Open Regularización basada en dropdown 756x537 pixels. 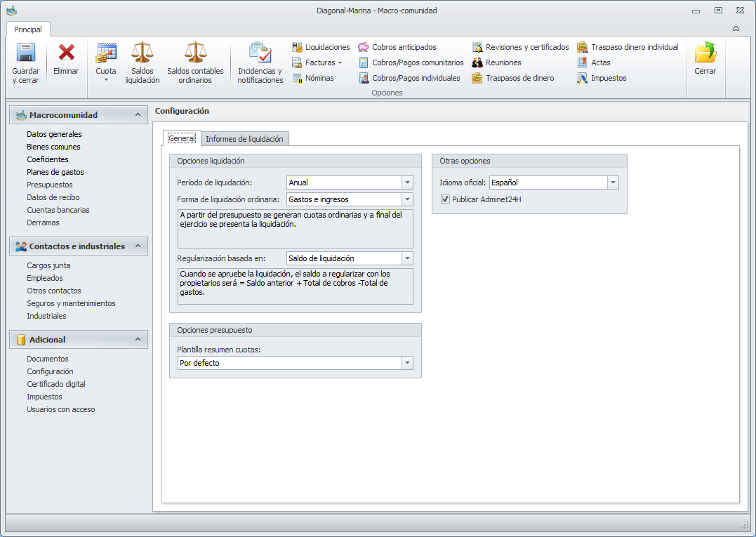click(407, 258)
